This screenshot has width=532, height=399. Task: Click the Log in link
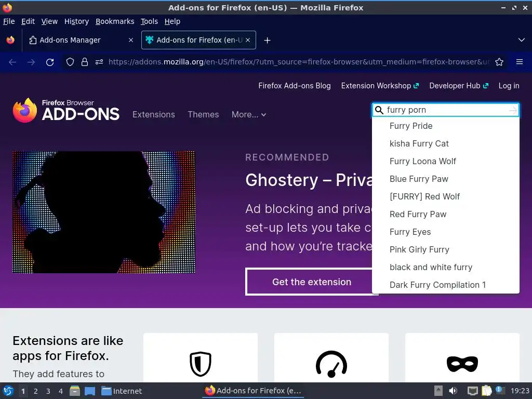coord(509,86)
